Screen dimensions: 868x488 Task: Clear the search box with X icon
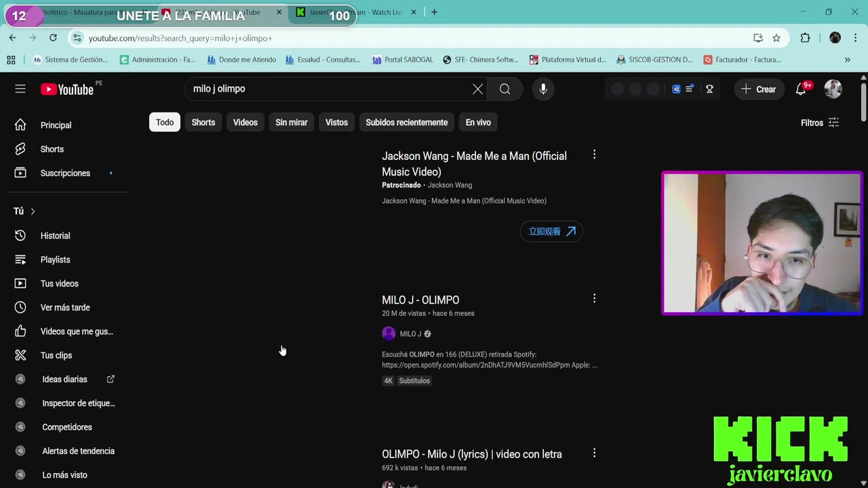click(477, 89)
